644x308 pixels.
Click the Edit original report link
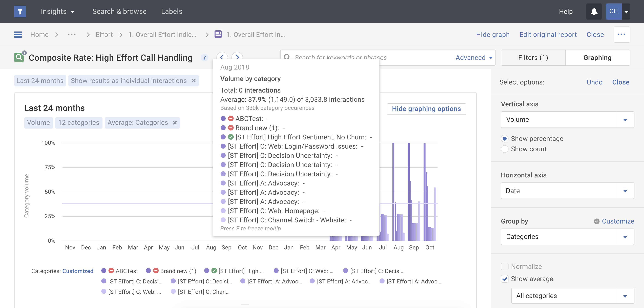click(x=548, y=35)
